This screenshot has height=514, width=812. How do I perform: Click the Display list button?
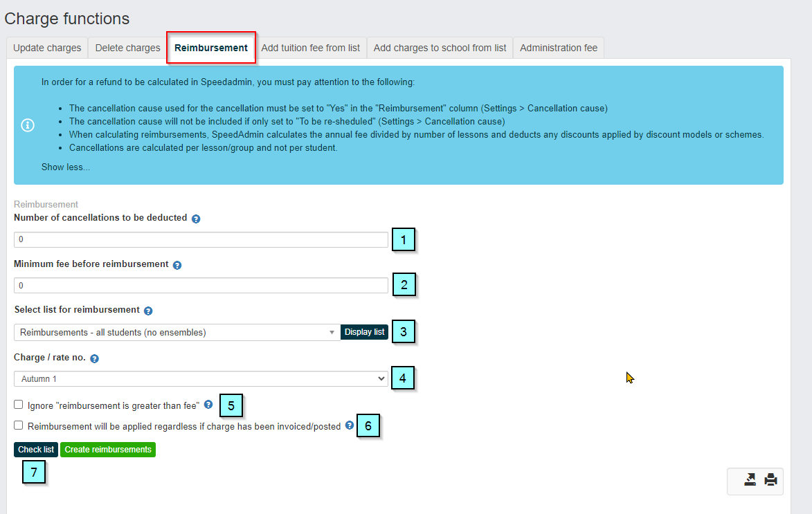(x=365, y=332)
